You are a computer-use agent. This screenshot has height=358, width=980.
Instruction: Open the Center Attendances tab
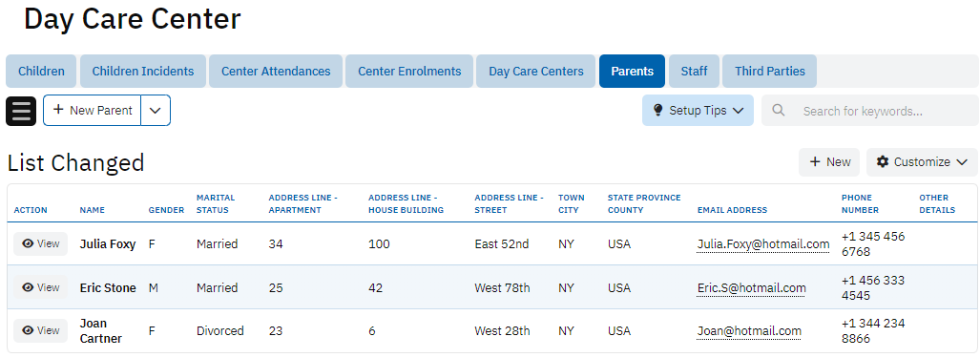click(276, 72)
